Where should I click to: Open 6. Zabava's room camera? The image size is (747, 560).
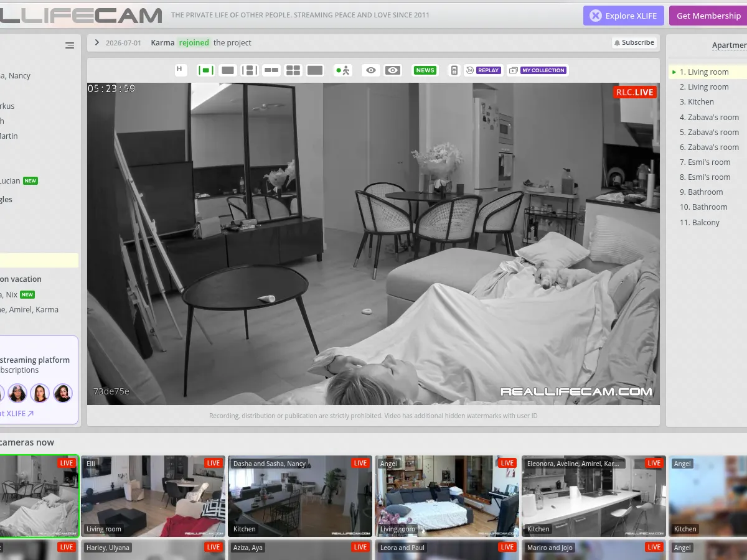pos(708,147)
